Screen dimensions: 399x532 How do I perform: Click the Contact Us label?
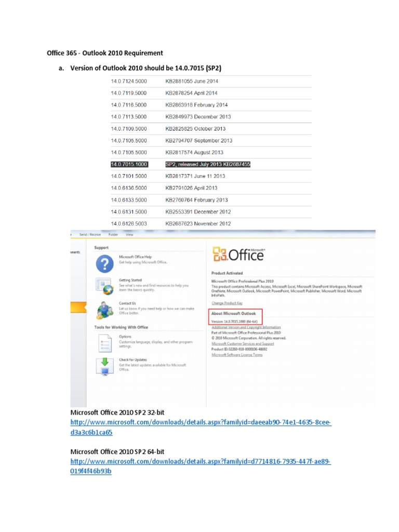tap(127, 303)
